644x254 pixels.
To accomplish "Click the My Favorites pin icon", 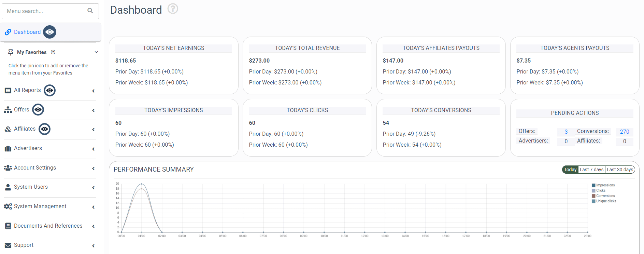I will (x=11, y=52).
